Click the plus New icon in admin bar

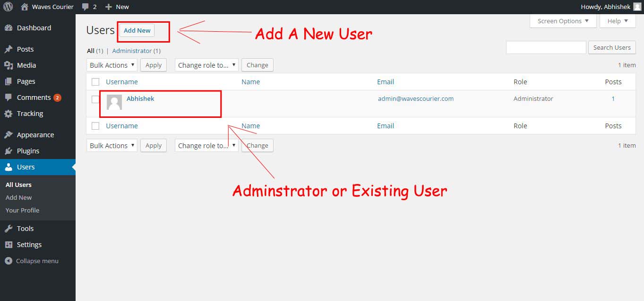[108, 7]
